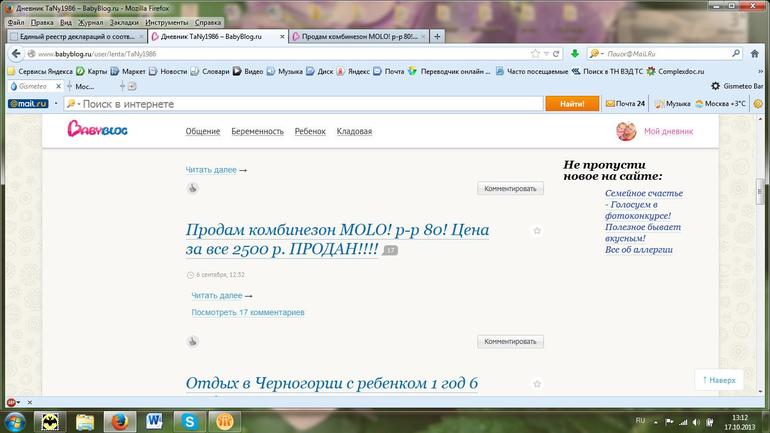Viewport: 770px width, 433px height.
Task: Open the Журнал menu
Action: 91,22
